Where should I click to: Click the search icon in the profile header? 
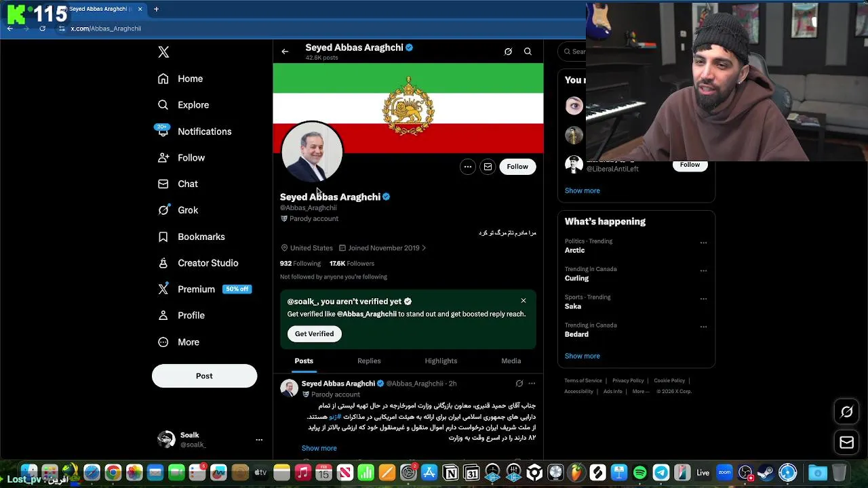coord(528,52)
